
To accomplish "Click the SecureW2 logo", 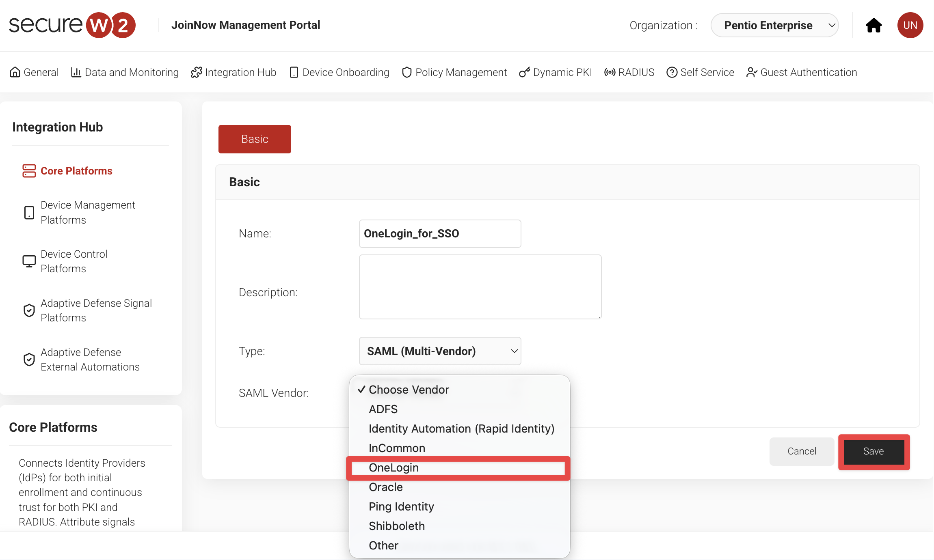I will pyautogui.click(x=72, y=25).
